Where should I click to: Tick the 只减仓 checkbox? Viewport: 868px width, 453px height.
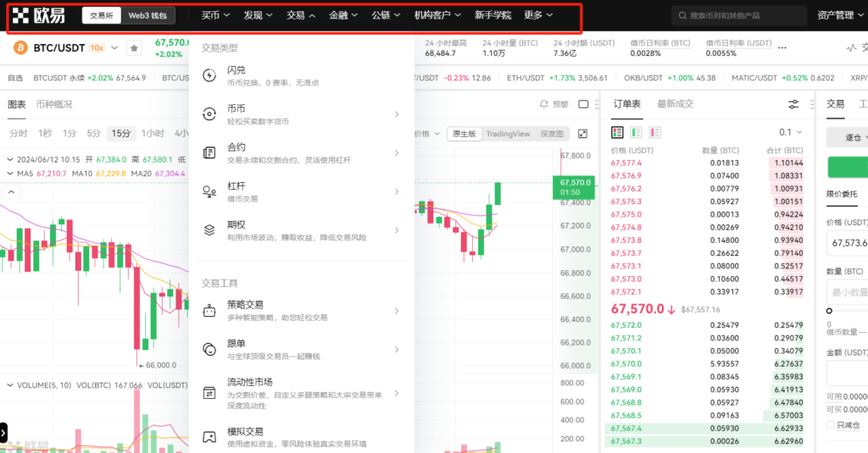click(x=830, y=425)
